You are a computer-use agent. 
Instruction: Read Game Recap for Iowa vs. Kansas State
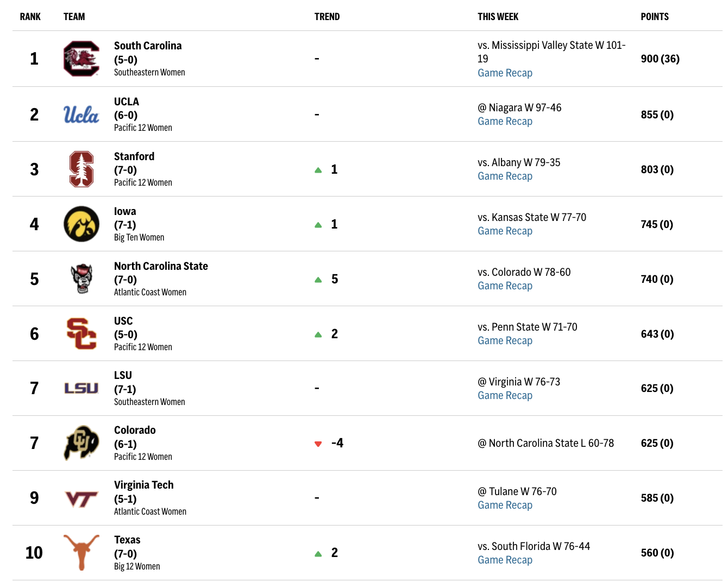(505, 231)
